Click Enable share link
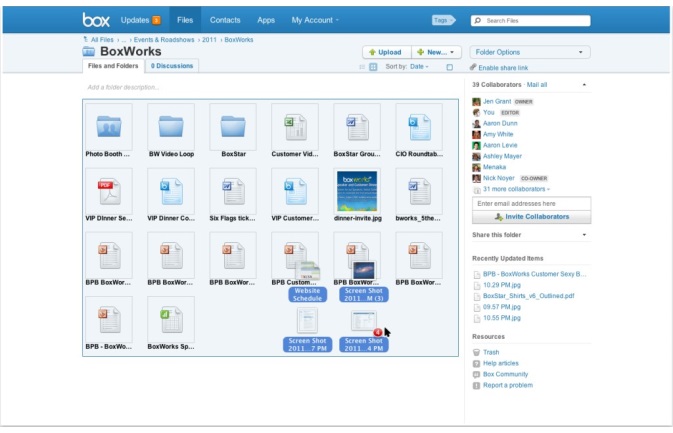This screenshot has height=433, width=673. (x=503, y=68)
